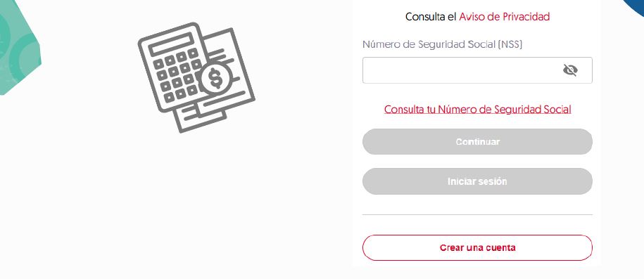Select Crear una cuenta button
This screenshot has height=279, width=644.
(x=477, y=248)
